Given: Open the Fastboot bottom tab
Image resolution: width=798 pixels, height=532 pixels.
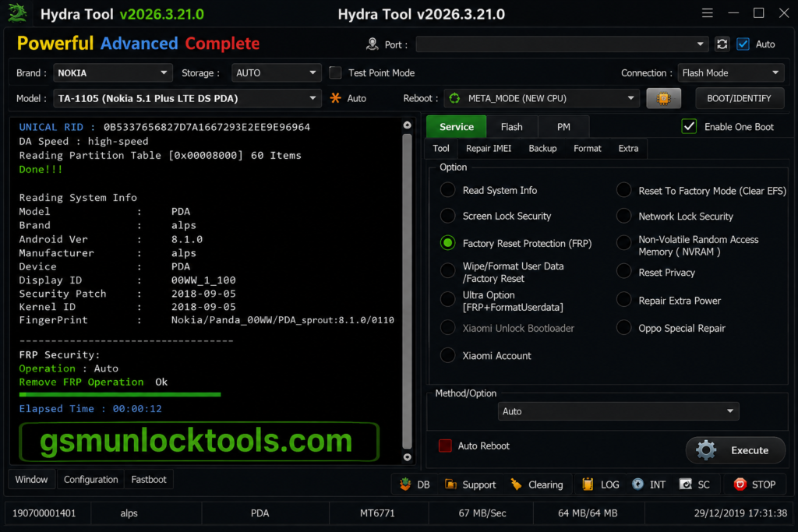Looking at the screenshot, I should [x=149, y=479].
